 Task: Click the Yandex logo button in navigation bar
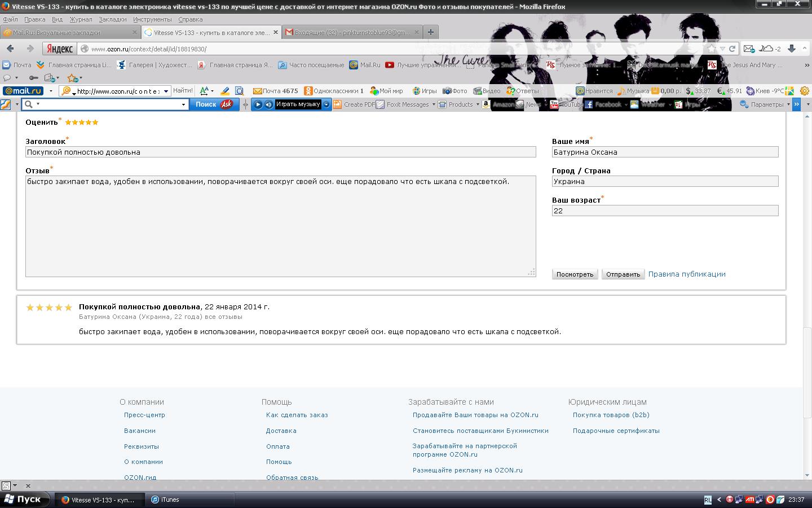[x=59, y=49]
